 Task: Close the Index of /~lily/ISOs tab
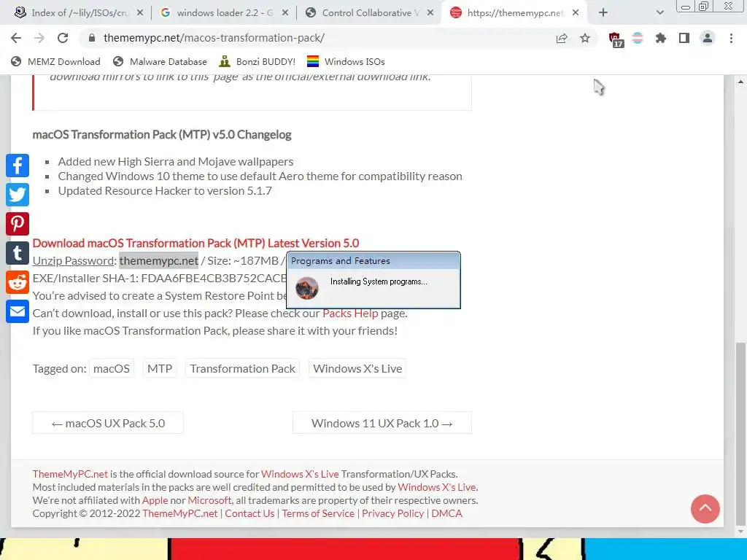[139, 13]
